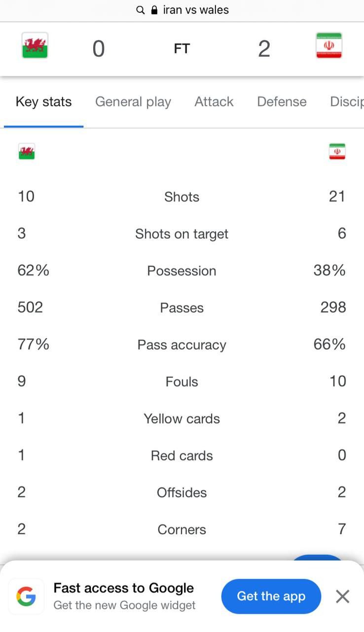Open the partially visible Discipline tab

(347, 102)
